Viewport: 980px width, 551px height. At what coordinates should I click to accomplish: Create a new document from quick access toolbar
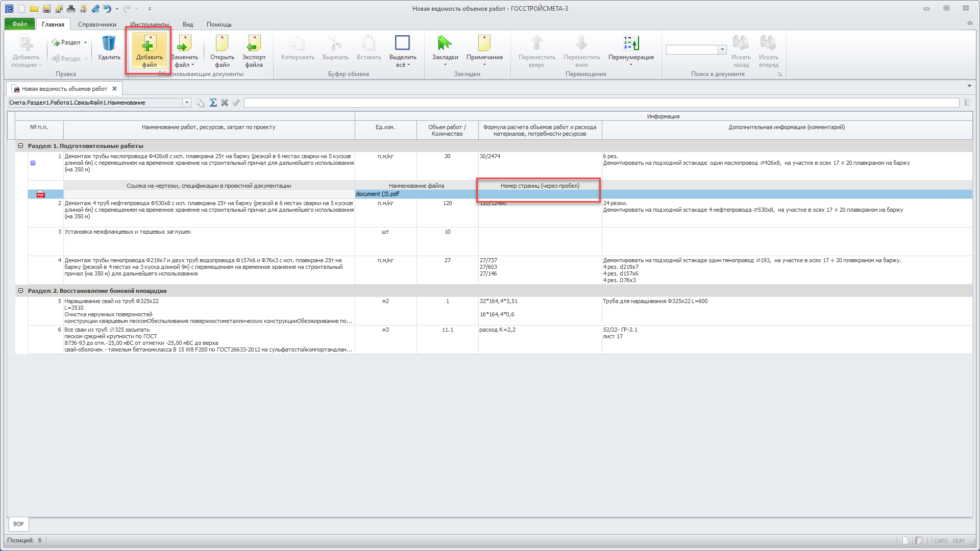(x=21, y=9)
